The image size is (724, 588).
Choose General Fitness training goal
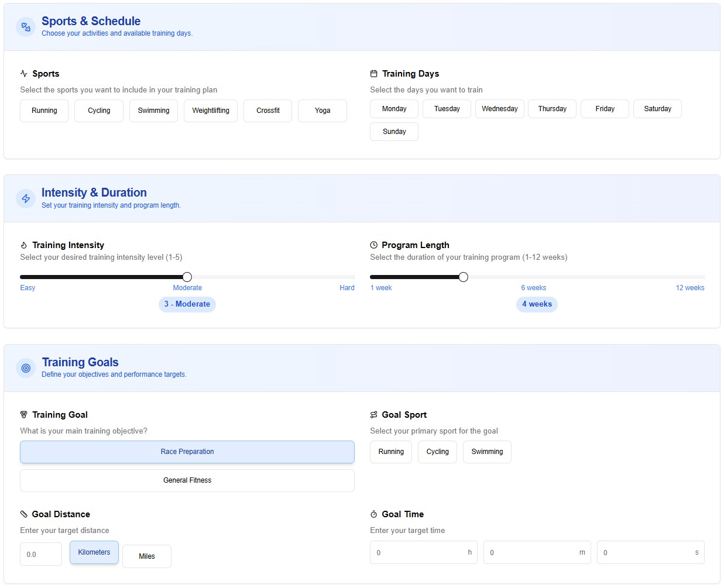point(187,480)
